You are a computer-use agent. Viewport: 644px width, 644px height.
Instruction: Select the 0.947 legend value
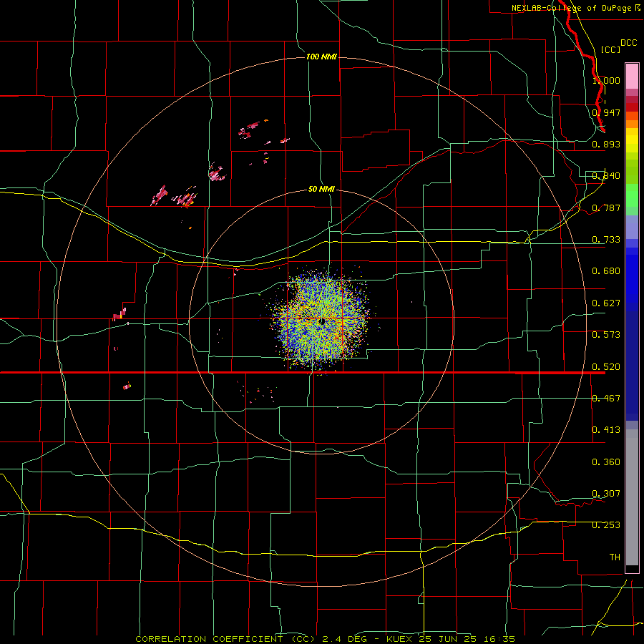click(x=606, y=112)
